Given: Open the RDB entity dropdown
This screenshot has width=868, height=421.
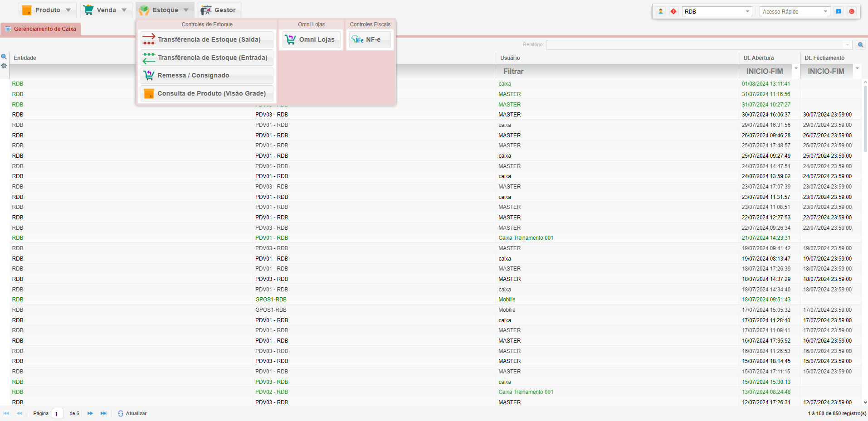Looking at the screenshot, I should click(x=747, y=11).
